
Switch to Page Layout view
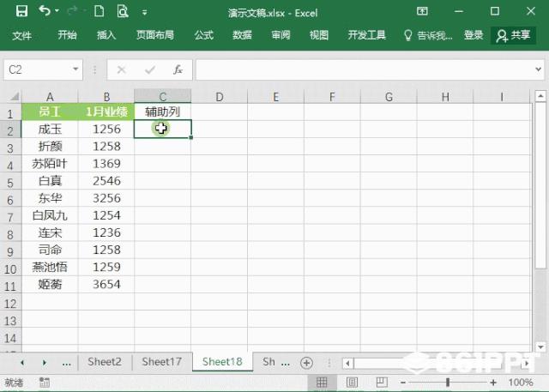point(350,383)
